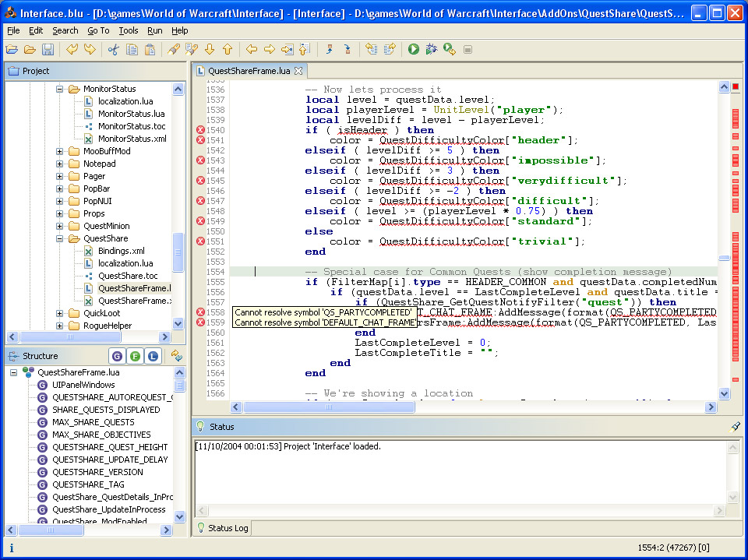Click the Debug bug icon in toolbar
This screenshot has width=748, height=560.
coord(430,50)
